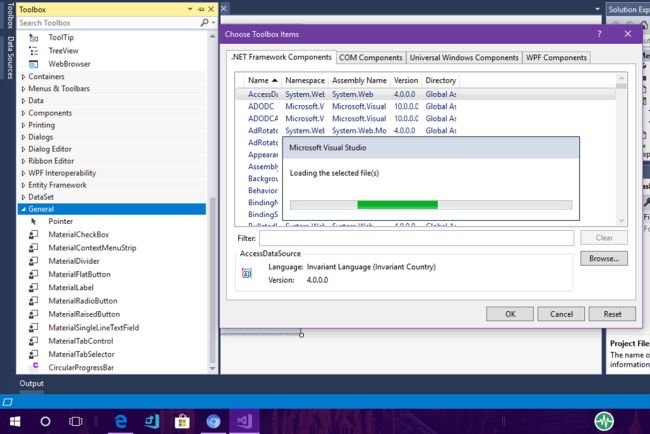Click the MaterialCheckBox item icon
This screenshot has width=650, height=434.
click(x=34, y=235)
